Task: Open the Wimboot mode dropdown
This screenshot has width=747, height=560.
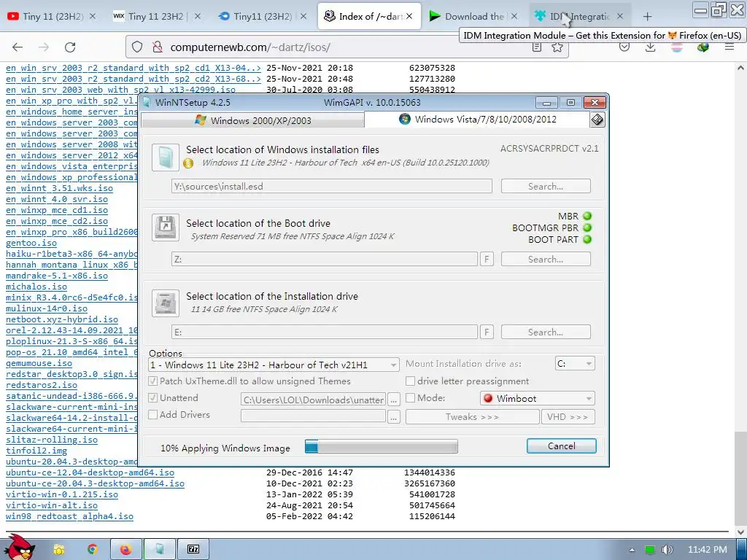Action: pos(537,398)
